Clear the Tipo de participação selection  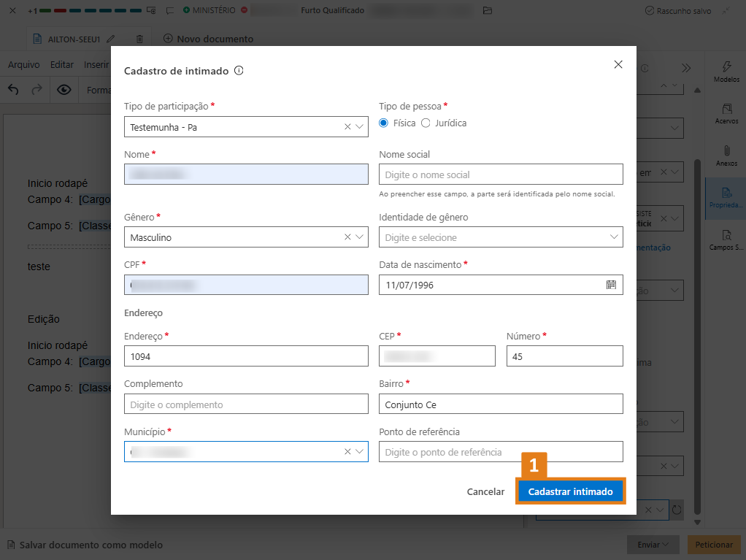(347, 127)
